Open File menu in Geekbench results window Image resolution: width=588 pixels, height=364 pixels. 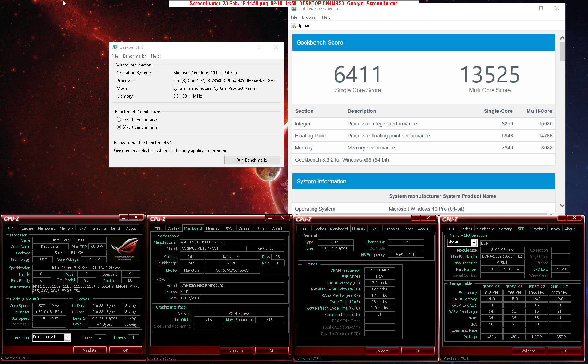point(294,17)
